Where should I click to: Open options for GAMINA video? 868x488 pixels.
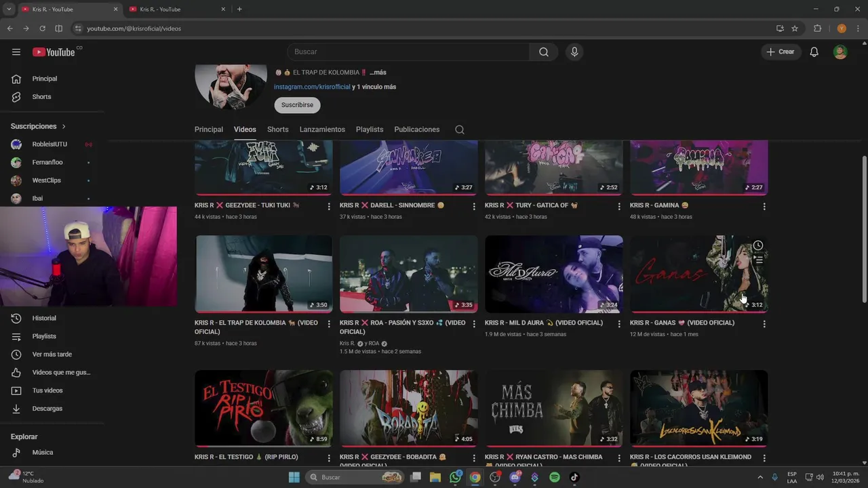[x=764, y=206]
